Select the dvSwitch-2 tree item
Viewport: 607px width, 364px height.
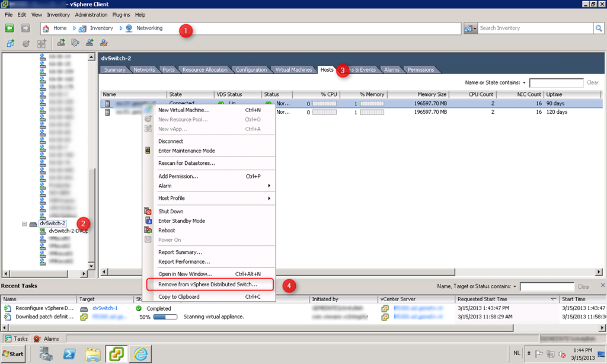click(52, 223)
